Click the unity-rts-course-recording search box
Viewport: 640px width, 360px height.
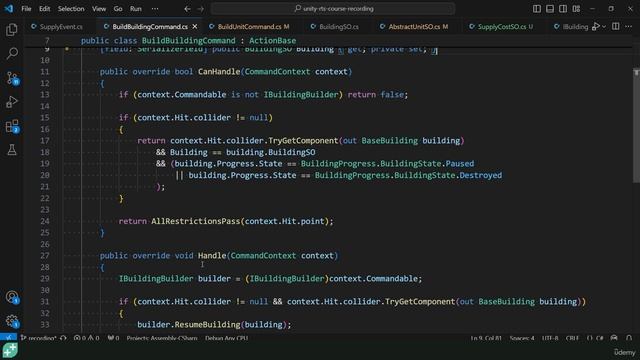[x=333, y=9]
